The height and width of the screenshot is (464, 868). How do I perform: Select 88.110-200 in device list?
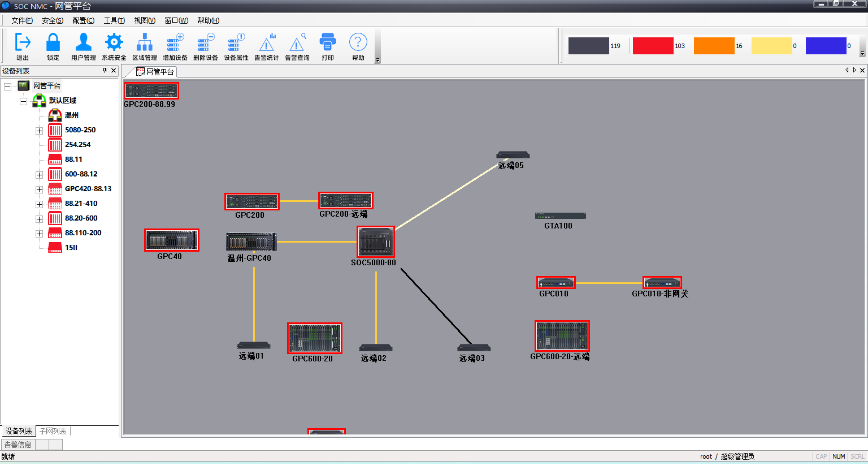click(83, 233)
